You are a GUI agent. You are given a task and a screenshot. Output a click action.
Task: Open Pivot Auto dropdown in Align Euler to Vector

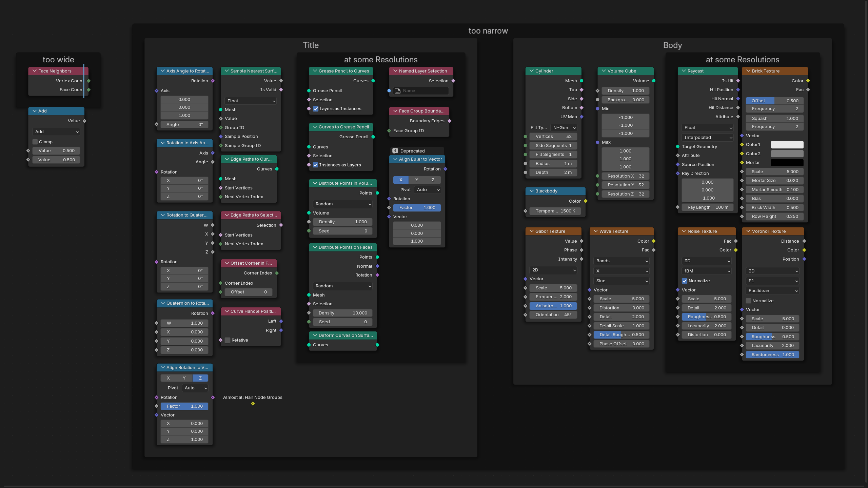tap(427, 190)
